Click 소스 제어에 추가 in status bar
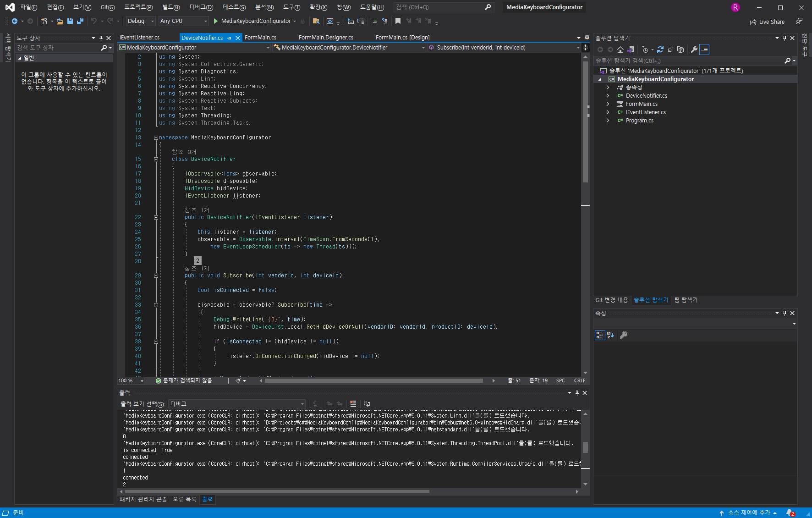The height and width of the screenshot is (518, 812). (749, 513)
